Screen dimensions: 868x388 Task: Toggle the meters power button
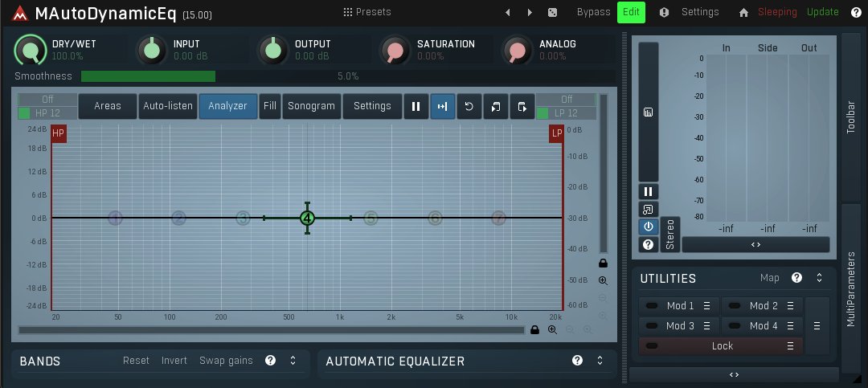click(x=649, y=227)
